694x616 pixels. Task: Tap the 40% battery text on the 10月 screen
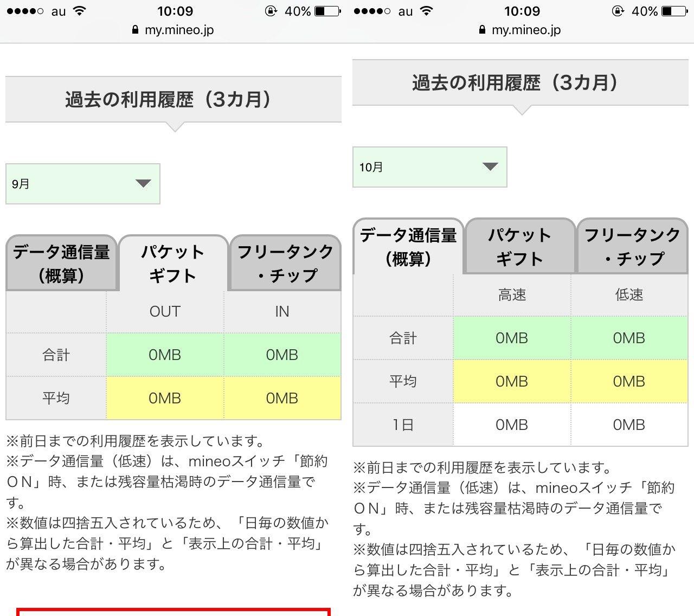pos(645,11)
